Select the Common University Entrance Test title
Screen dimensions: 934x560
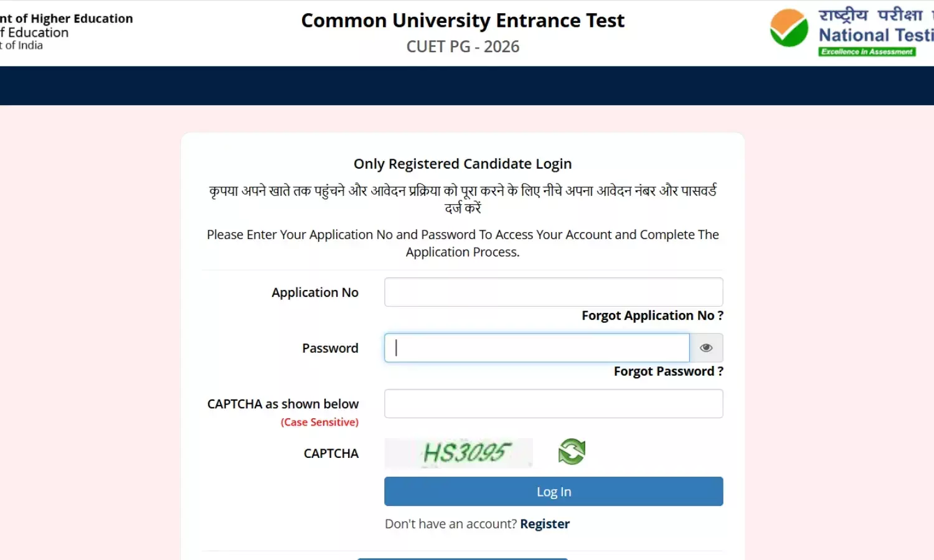(463, 20)
